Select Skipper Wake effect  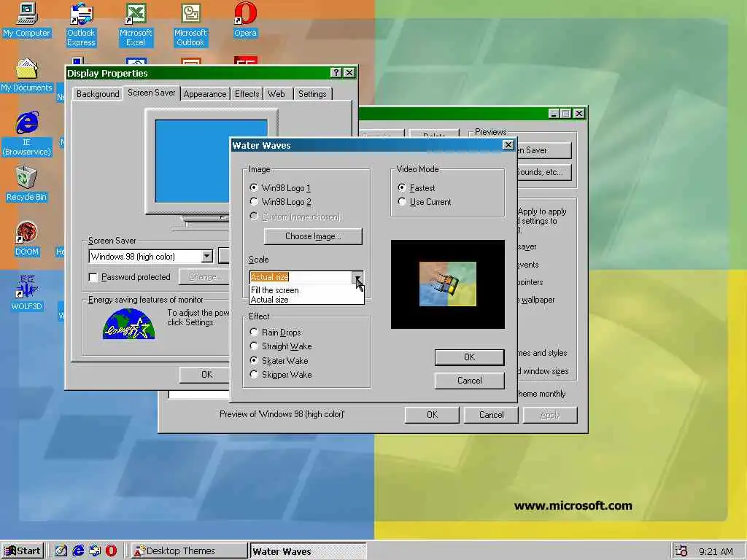pos(281,375)
